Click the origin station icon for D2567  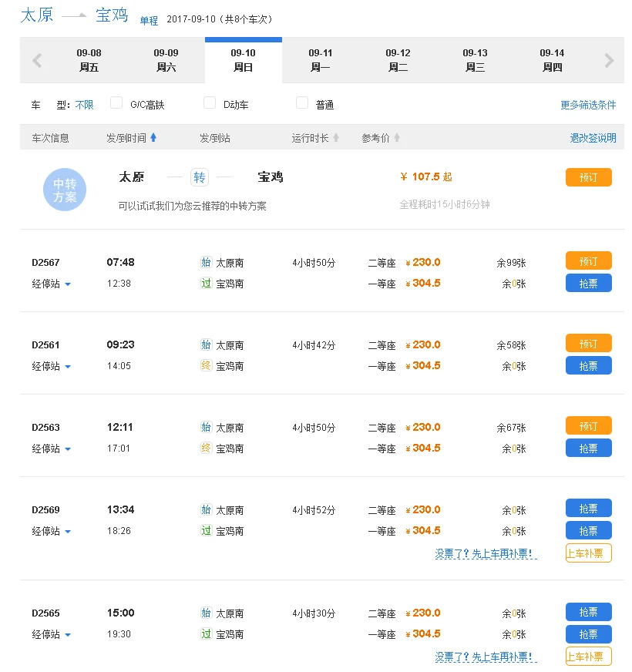click(x=206, y=262)
